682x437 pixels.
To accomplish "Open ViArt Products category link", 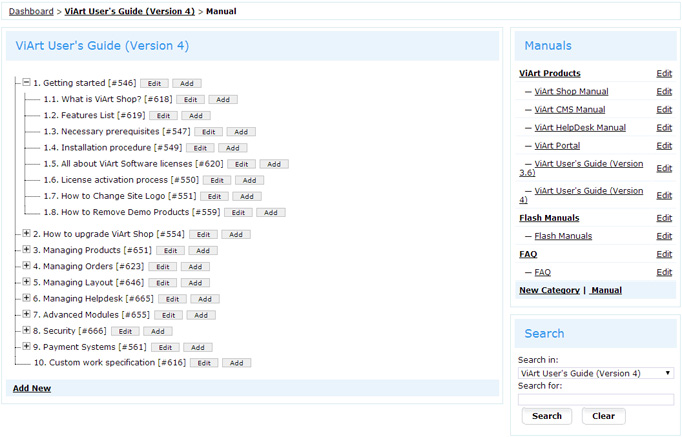I will pyautogui.click(x=550, y=73).
